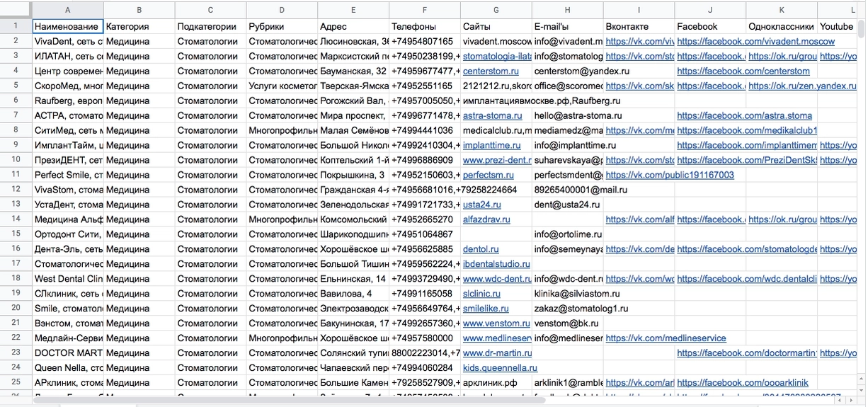Open alfazdrav.ru website link
This screenshot has width=868, height=407.
[x=487, y=219]
